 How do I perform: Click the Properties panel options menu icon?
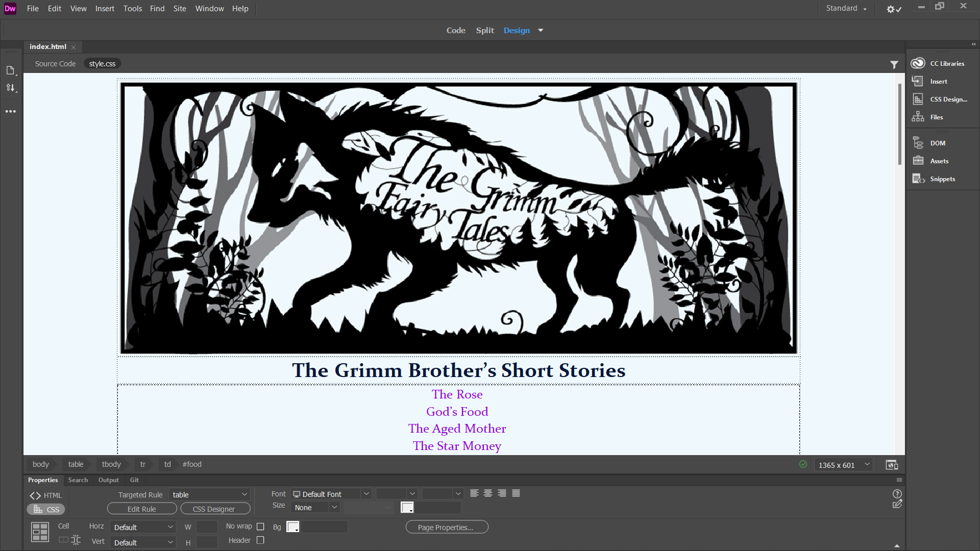899,480
